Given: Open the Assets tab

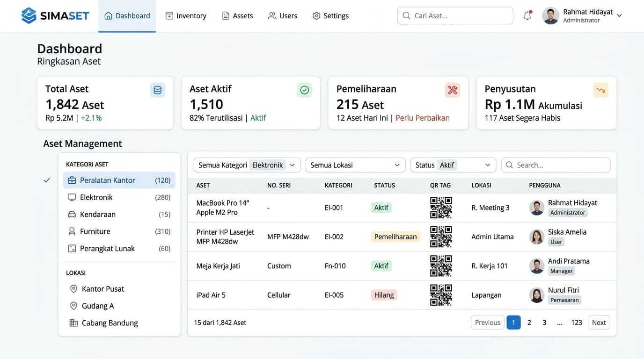Looking at the screenshot, I should coord(237,16).
